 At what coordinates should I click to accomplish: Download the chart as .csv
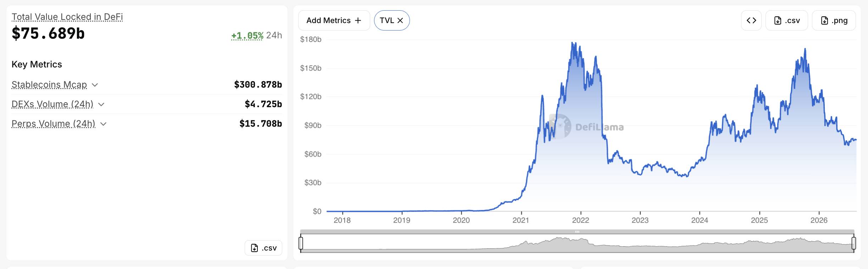point(786,21)
